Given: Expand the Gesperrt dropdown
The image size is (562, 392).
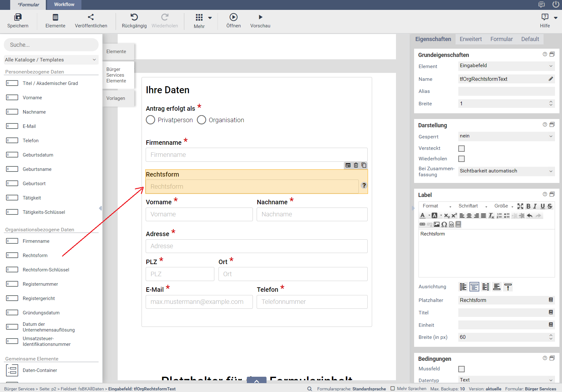Looking at the screenshot, I should point(506,136).
